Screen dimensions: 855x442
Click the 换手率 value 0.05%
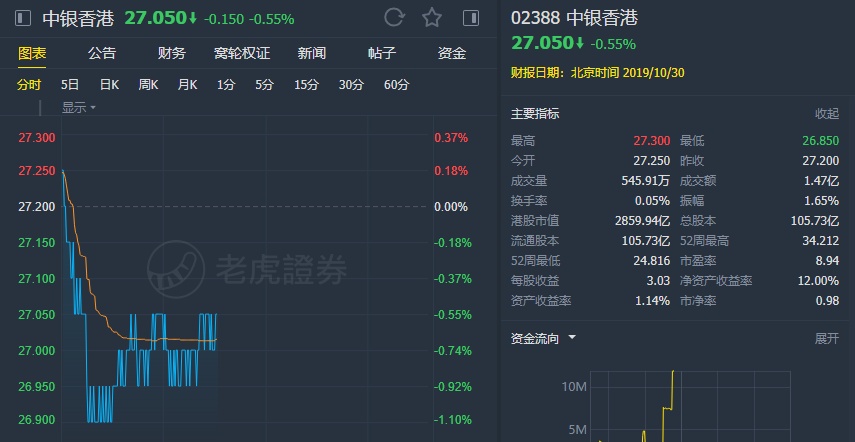click(652, 201)
